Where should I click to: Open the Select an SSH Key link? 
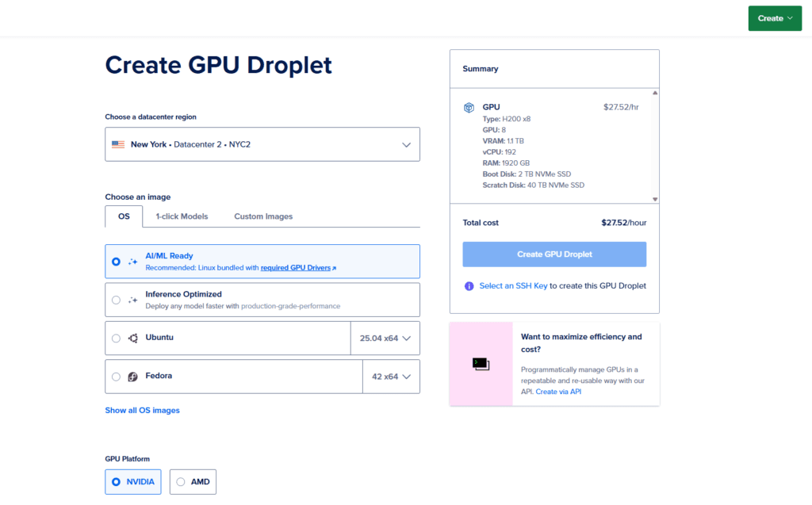(x=513, y=286)
